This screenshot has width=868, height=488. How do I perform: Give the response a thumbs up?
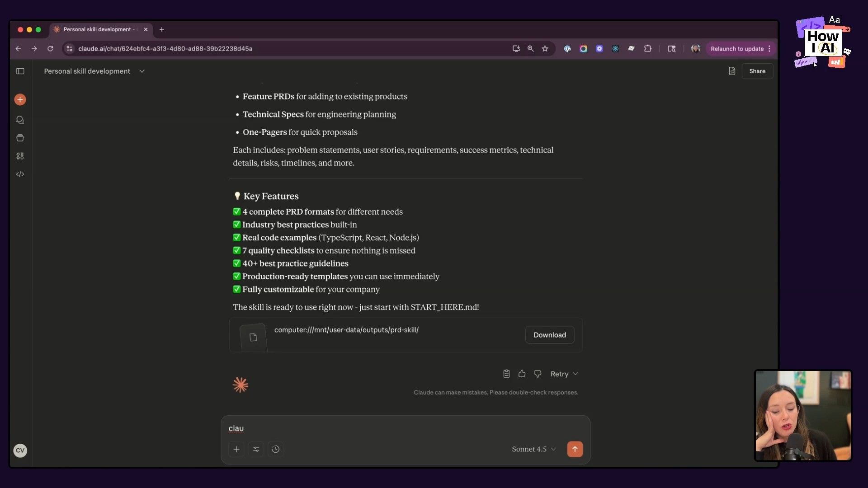pos(522,374)
